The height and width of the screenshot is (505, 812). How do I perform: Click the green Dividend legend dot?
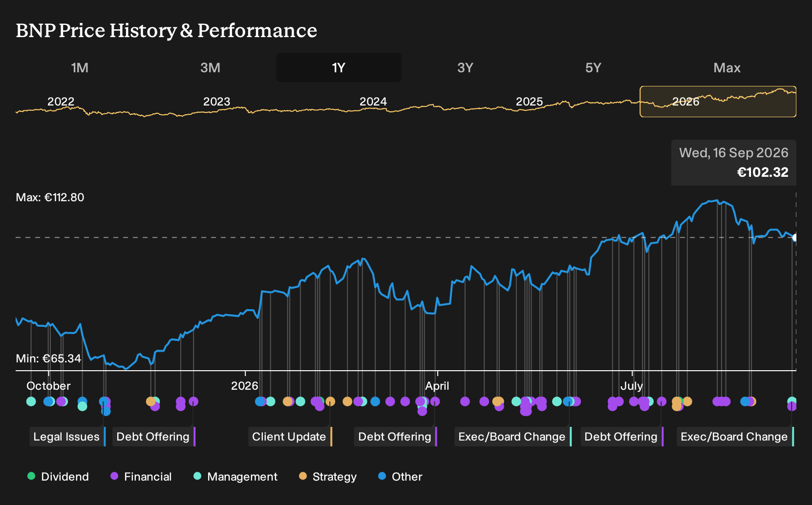click(31, 476)
